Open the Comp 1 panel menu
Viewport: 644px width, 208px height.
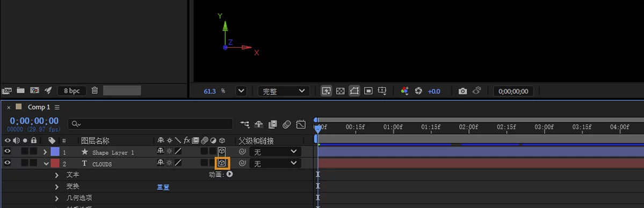(57, 107)
